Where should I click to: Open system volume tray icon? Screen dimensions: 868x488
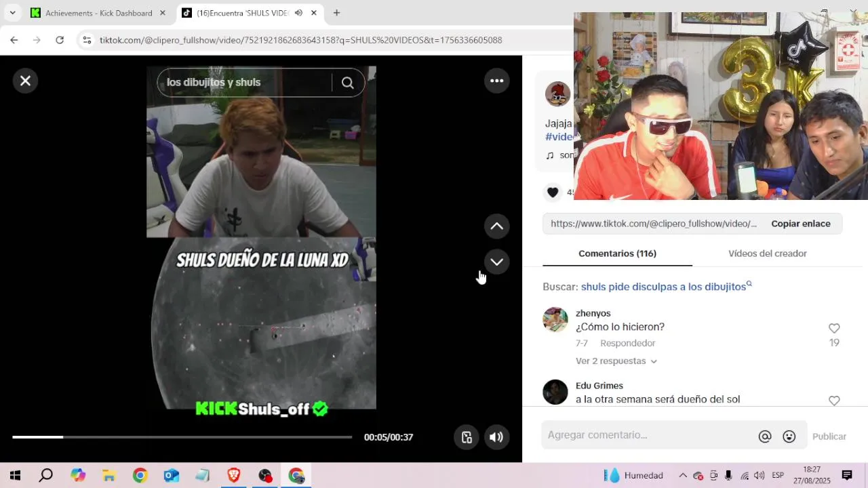759,475
